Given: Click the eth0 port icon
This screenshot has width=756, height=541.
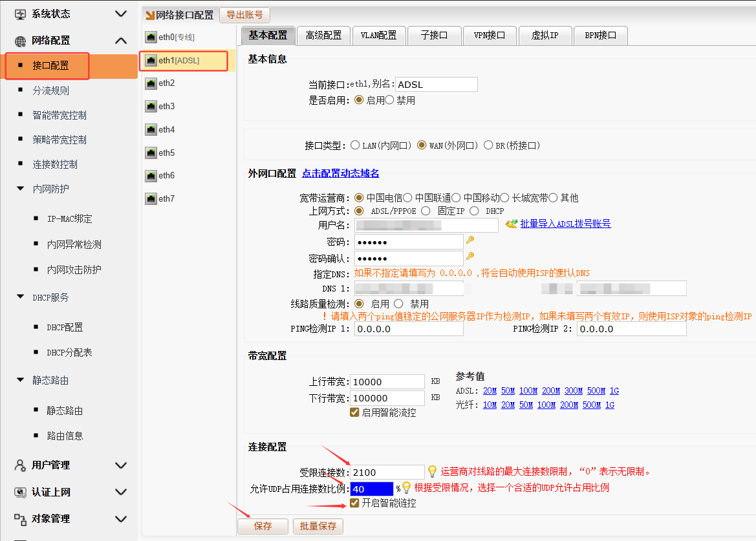Looking at the screenshot, I should tap(151, 37).
